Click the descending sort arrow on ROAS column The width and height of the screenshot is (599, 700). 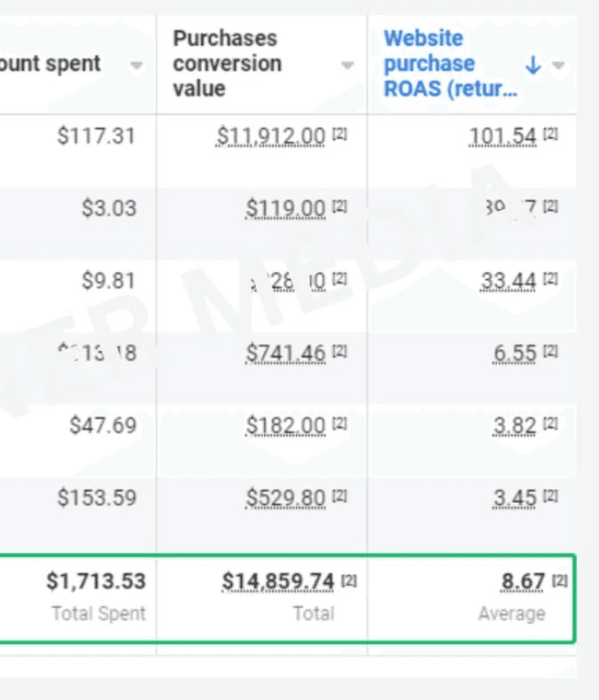[533, 65]
